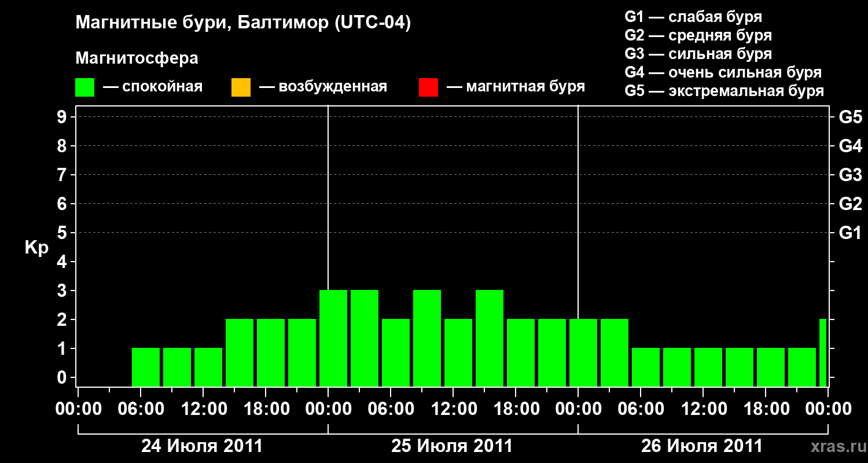Screen dimensions: 868x463
Task: Click the Kp 1 bar above 06:00, 26 July
Action: [646, 367]
